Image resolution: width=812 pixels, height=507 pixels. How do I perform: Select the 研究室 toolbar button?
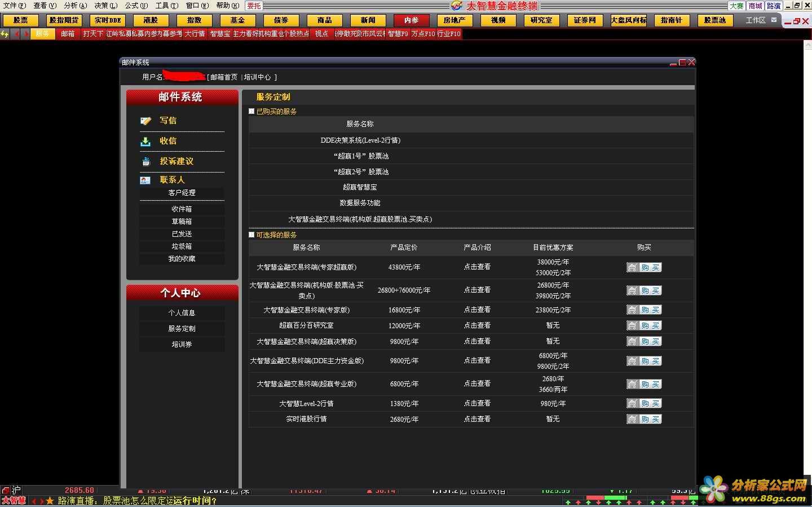(x=542, y=20)
